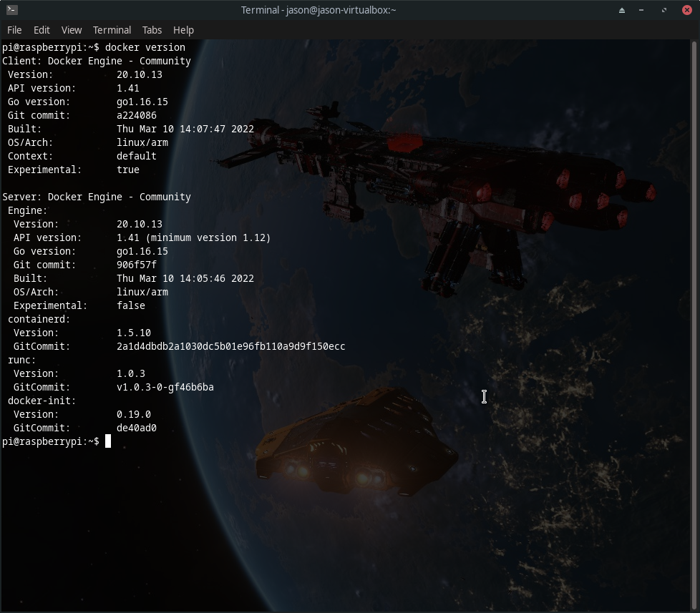Click the window title 'Terminal - jason@jason-virtualbox:~'

point(319,10)
